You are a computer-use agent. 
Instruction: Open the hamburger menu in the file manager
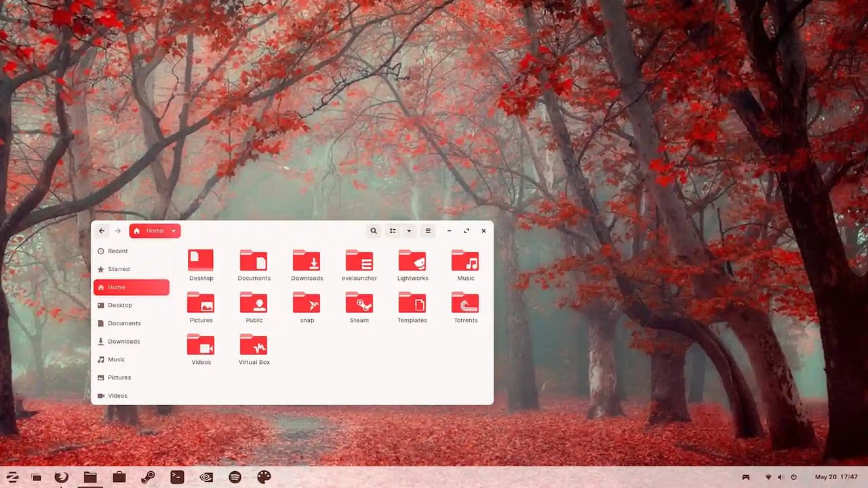coord(428,231)
